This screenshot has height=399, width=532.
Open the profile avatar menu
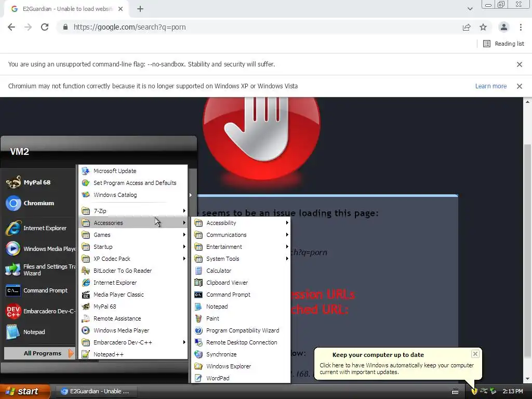[504, 27]
